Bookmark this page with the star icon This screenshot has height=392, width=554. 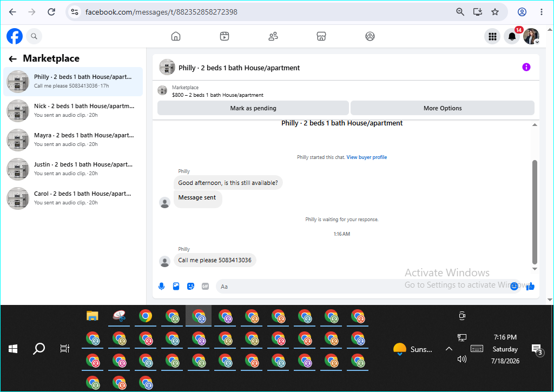pos(495,12)
